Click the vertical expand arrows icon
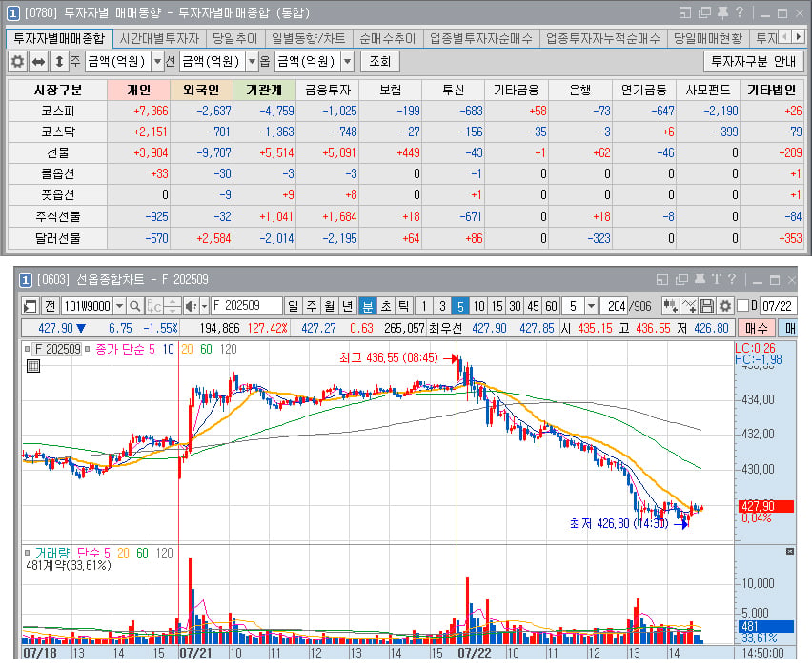The height and width of the screenshot is (669, 812). tap(59, 62)
